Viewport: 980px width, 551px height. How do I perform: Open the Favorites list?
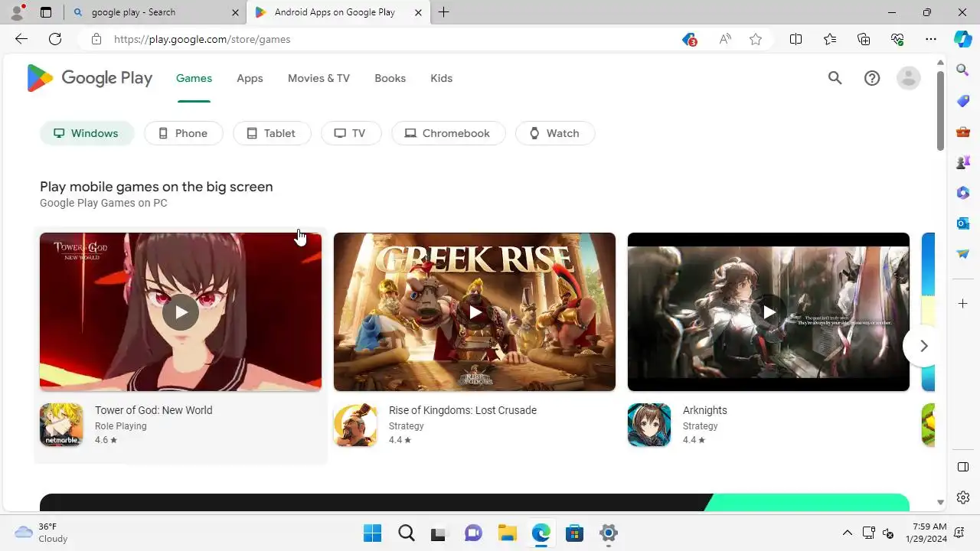[x=830, y=39]
